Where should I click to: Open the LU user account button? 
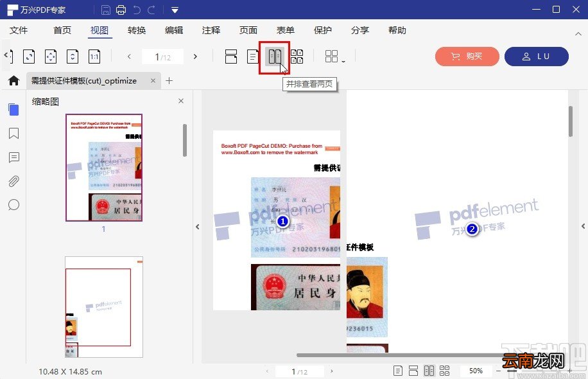pos(537,57)
